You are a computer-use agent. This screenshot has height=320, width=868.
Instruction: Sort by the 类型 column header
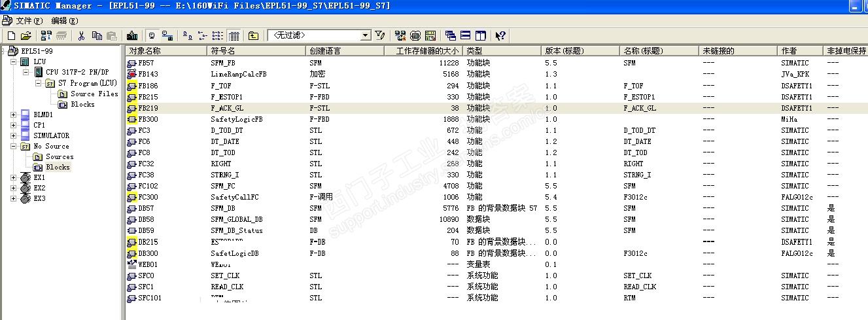point(502,50)
